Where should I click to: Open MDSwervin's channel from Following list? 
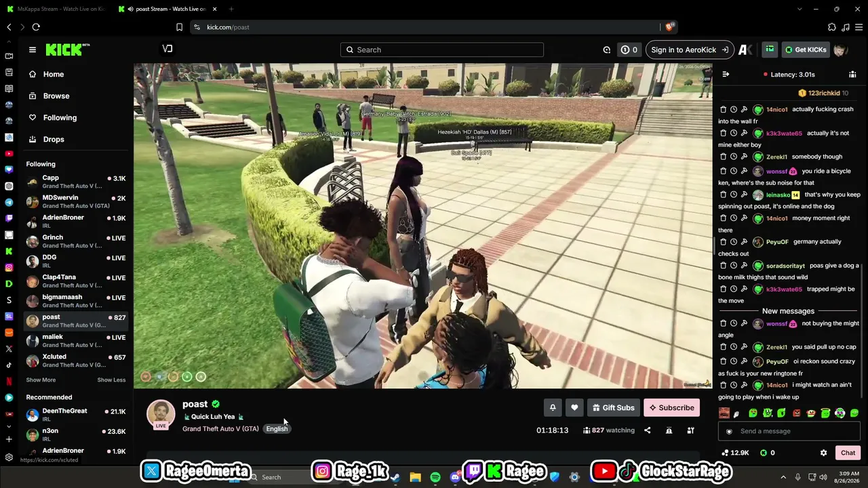pos(76,201)
